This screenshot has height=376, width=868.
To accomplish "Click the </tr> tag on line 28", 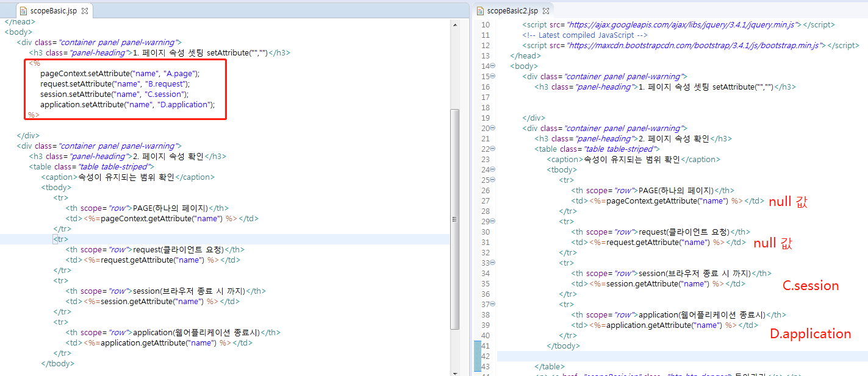I will point(568,211).
